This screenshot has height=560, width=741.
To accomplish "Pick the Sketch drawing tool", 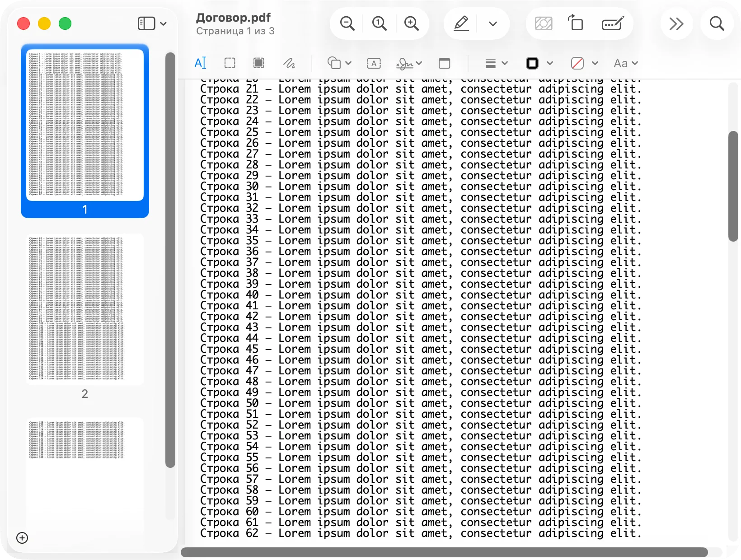I will pos(289,63).
